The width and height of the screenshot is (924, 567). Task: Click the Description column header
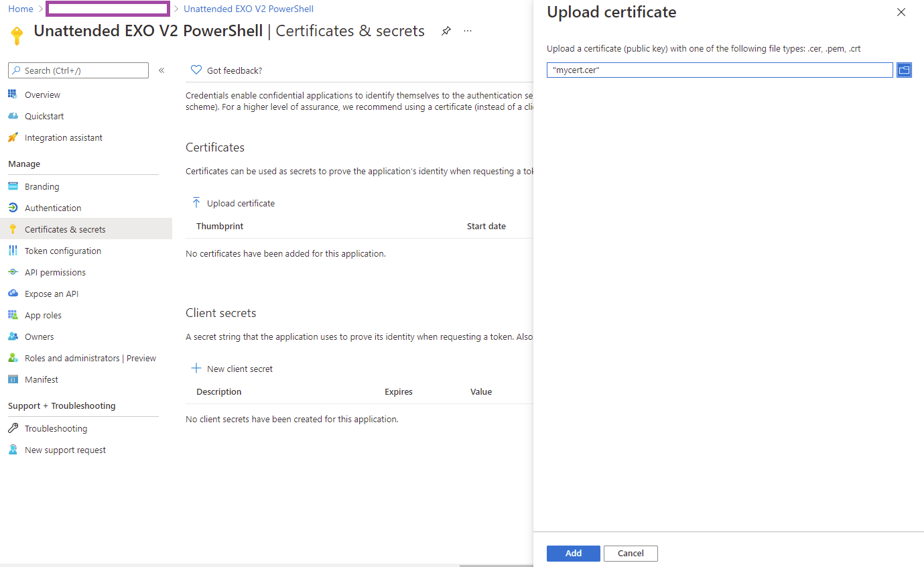(219, 391)
